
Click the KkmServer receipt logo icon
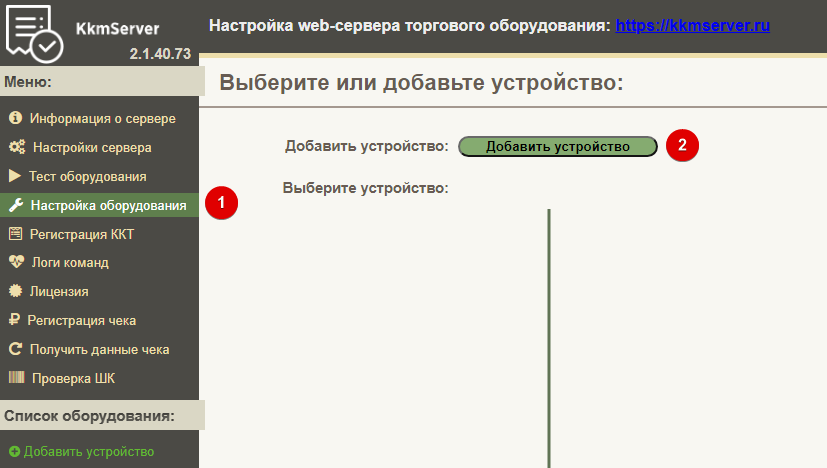pos(34,33)
